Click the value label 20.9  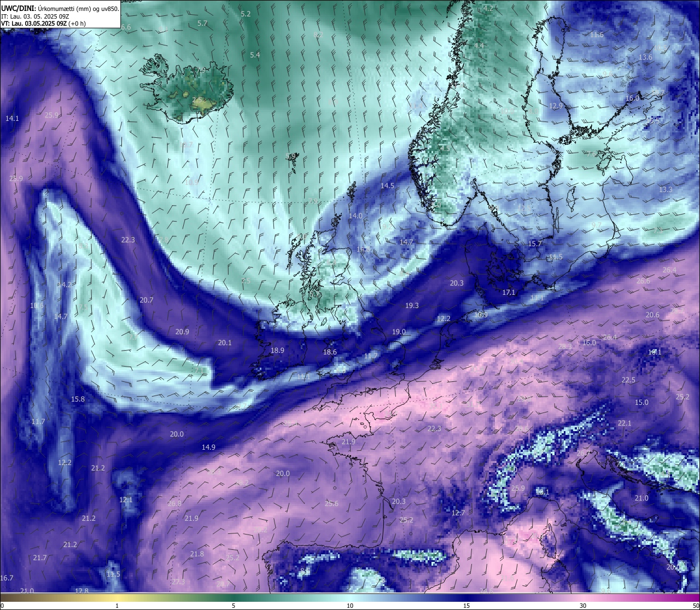coord(182,332)
